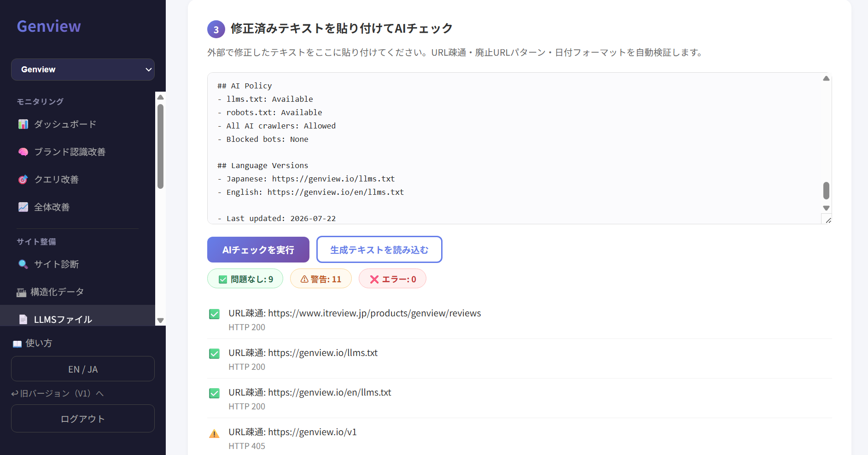Viewport: 868px width, 455px height.
Task: Filter by エラー: 0 badge
Action: point(392,279)
